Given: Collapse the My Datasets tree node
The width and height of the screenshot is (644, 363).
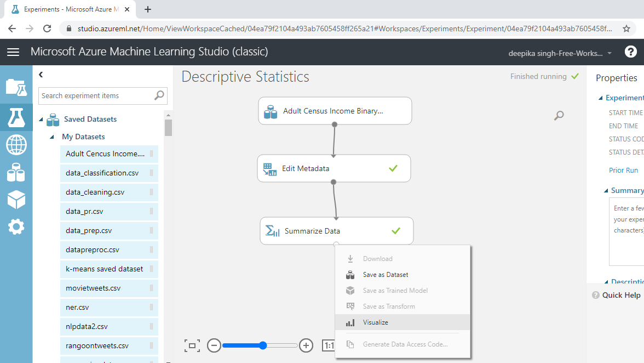Looking at the screenshot, I should [x=51, y=137].
